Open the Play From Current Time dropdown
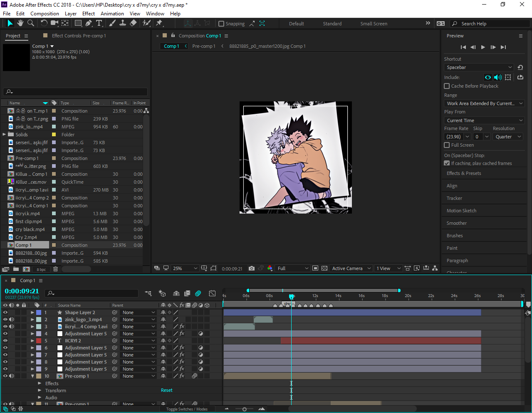 click(484, 120)
